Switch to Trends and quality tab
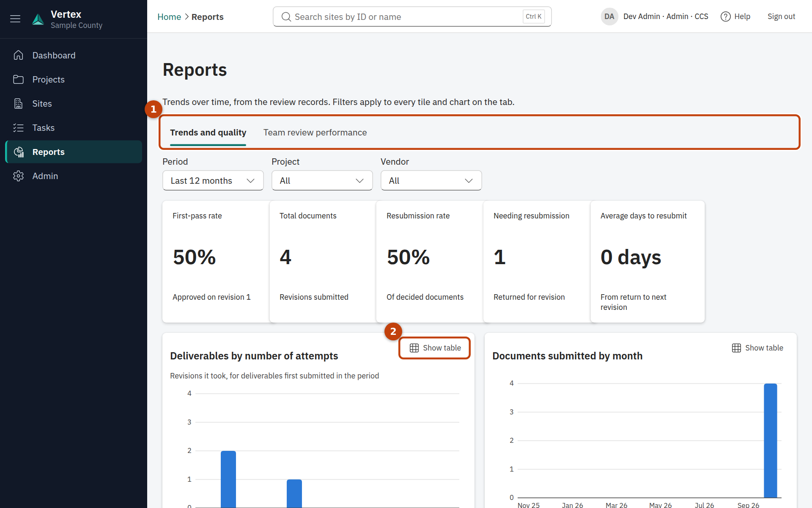The image size is (812, 508). coord(208,133)
